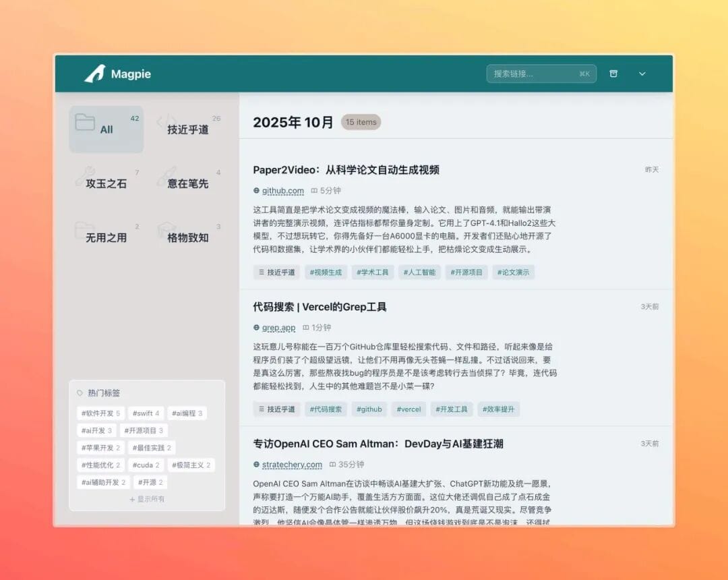Open the 技近乎道 category

point(187,129)
